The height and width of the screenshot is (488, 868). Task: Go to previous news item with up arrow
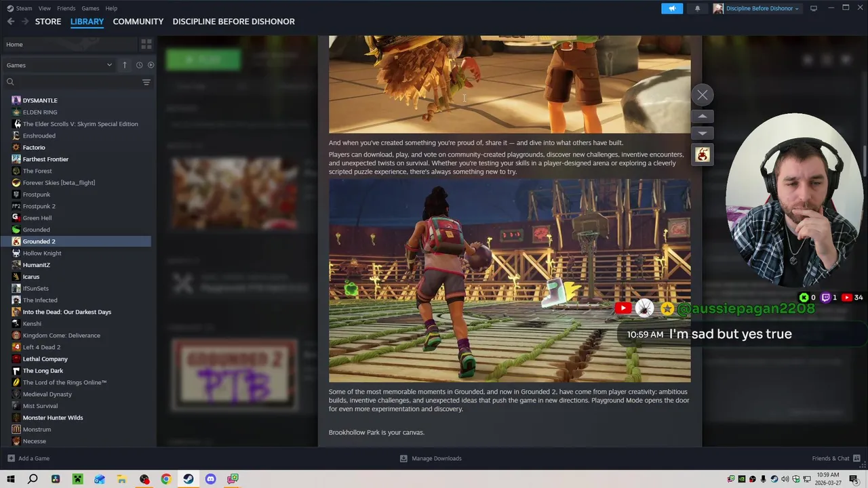(703, 117)
